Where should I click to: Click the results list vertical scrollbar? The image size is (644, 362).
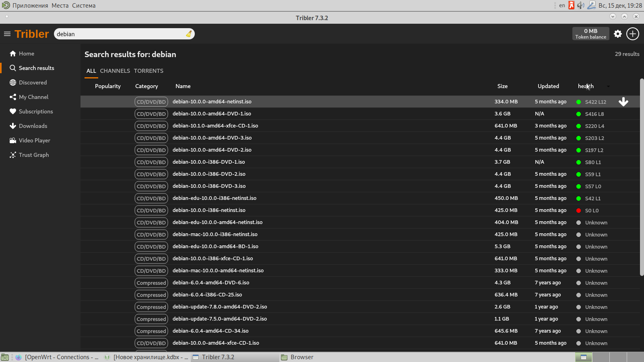[x=642, y=177]
